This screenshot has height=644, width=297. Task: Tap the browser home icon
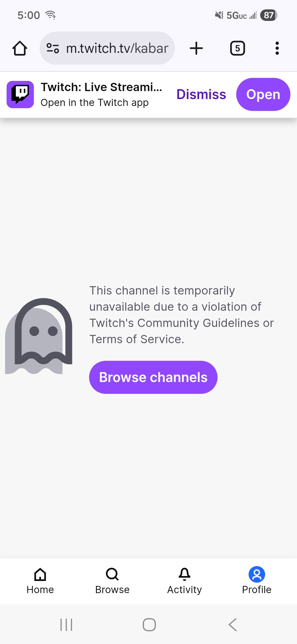20,48
